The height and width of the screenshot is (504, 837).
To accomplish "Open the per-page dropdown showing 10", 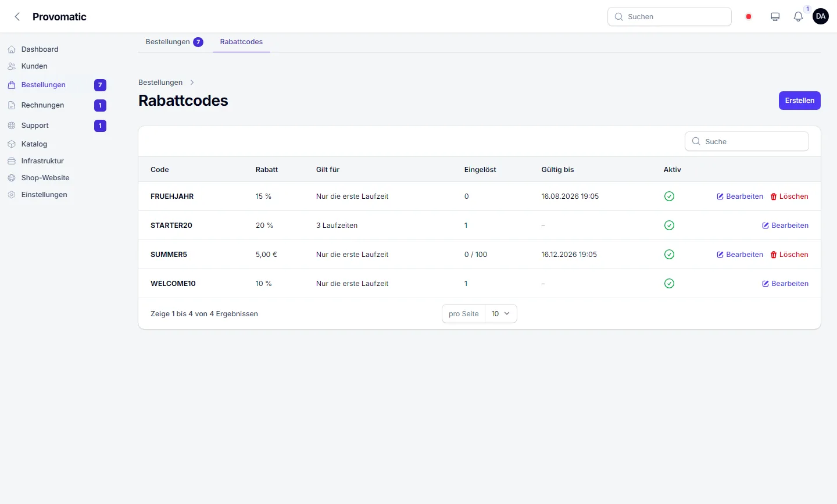I will click(x=500, y=314).
